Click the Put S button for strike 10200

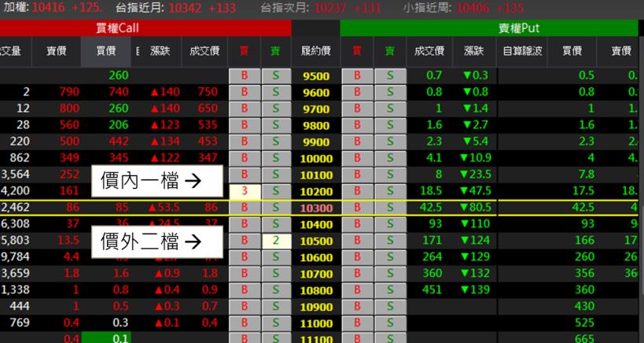click(390, 191)
